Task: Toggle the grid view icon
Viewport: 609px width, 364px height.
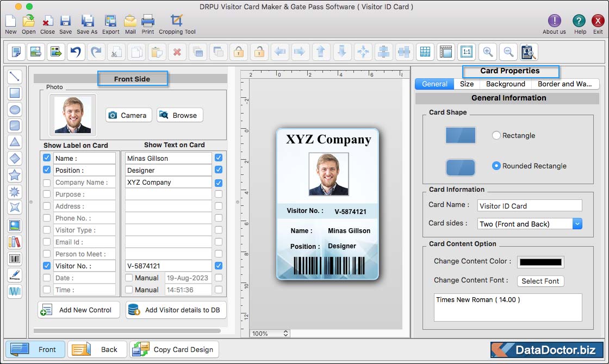Action: tap(425, 52)
